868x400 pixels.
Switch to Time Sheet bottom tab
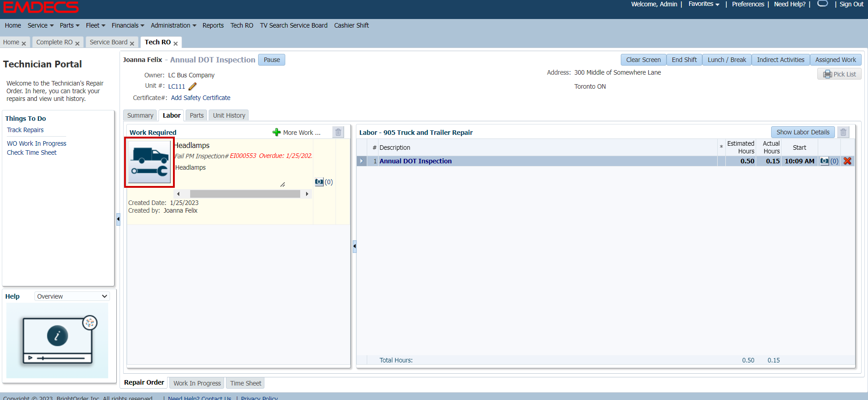pos(245,383)
